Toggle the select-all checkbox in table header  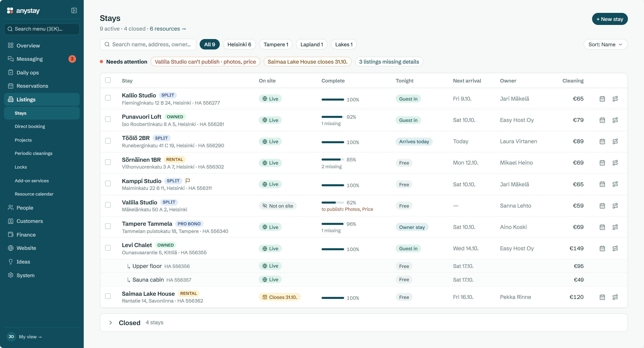108,80
